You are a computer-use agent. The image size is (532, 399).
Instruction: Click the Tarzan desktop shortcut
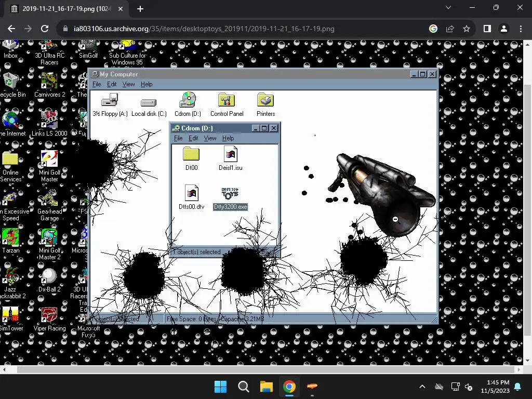[10, 241]
